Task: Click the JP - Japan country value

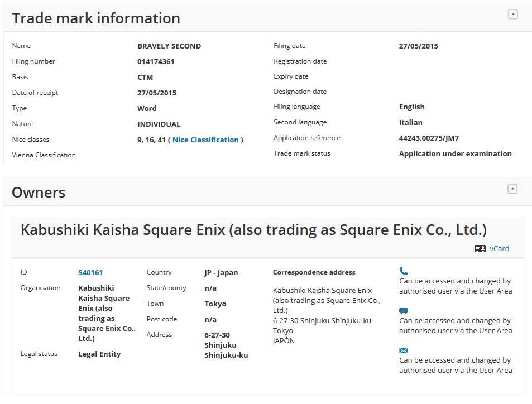Action: tap(221, 273)
